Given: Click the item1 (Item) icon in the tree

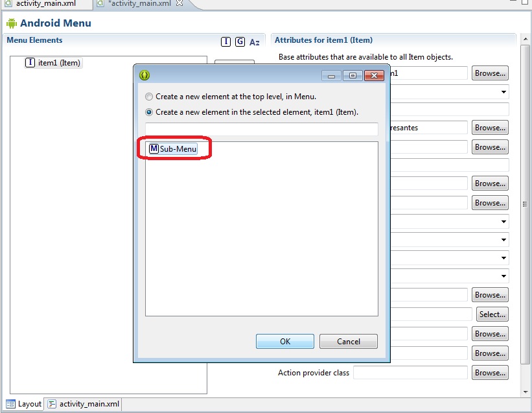Looking at the screenshot, I should tap(30, 62).
